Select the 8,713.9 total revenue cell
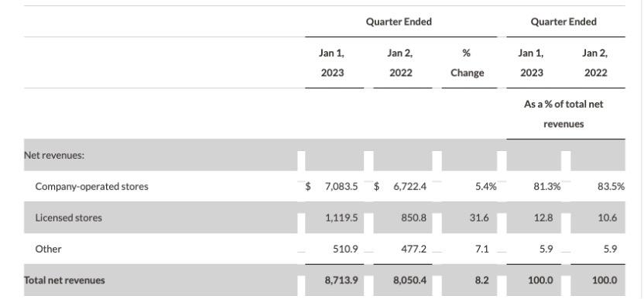 pyautogui.click(x=341, y=280)
